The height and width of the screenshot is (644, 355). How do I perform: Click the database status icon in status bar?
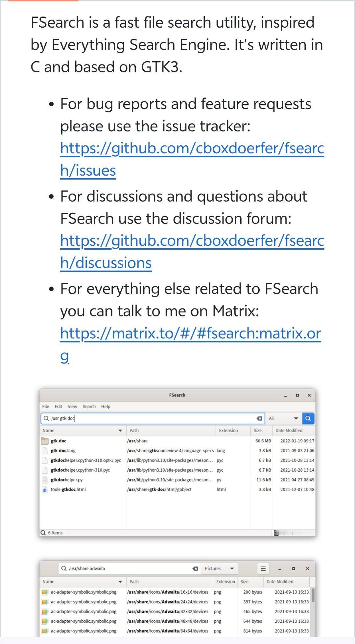276,533
